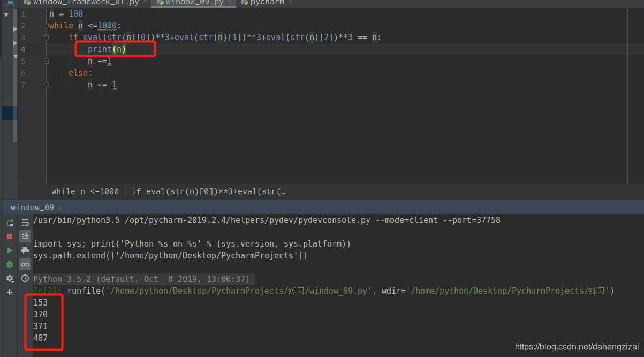644x357 pixels.
Task: Stop the running console process
Action: [10, 236]
